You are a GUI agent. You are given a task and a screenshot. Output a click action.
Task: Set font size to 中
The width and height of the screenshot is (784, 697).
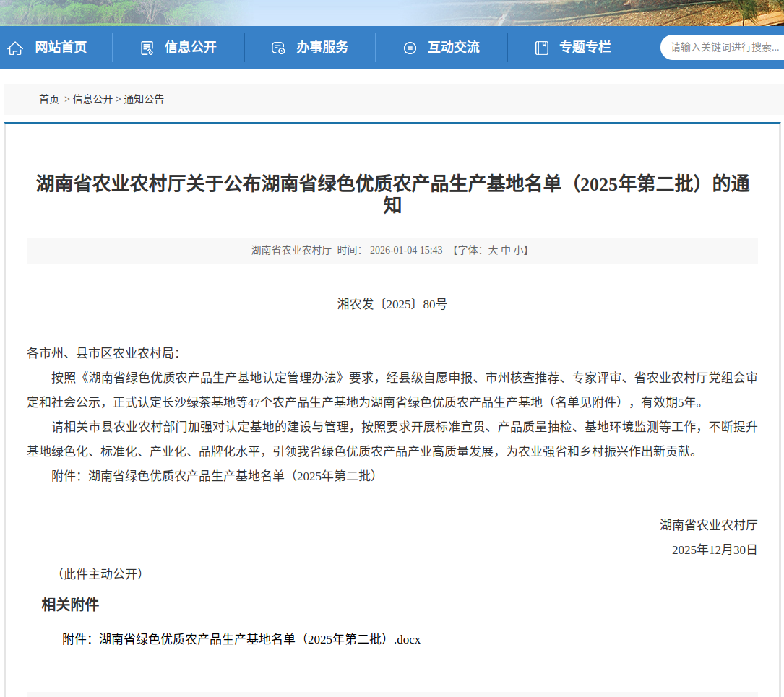coord(506,251)
